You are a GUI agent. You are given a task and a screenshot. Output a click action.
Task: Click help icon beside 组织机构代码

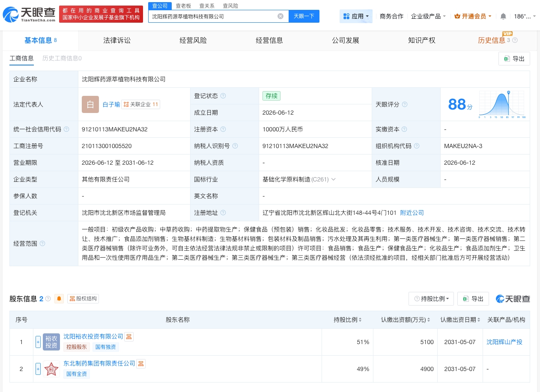(x=416, y=146)
